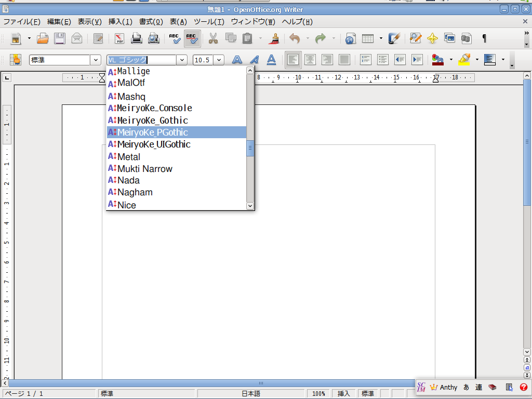Decrease paragraph indent

pyautogui.click(x=400, y=60)
